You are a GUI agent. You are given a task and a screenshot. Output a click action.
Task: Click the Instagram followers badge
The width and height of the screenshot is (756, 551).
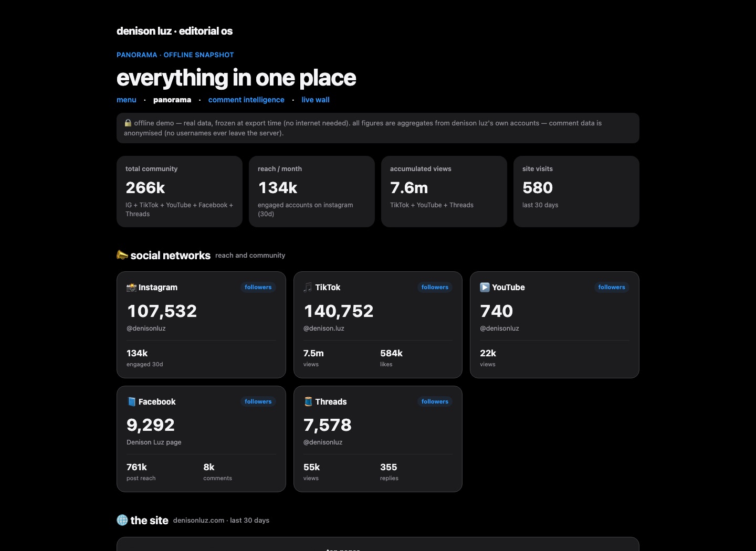click(258, 287)
